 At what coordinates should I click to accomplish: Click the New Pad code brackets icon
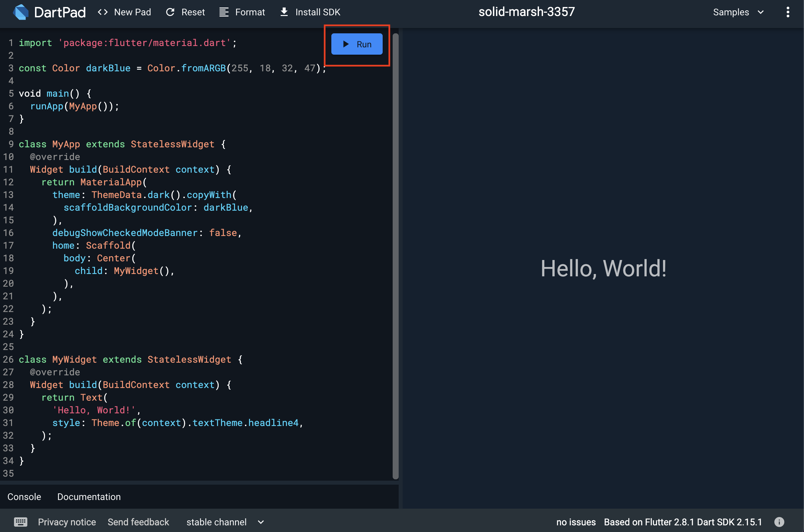[x=103, y=12]
